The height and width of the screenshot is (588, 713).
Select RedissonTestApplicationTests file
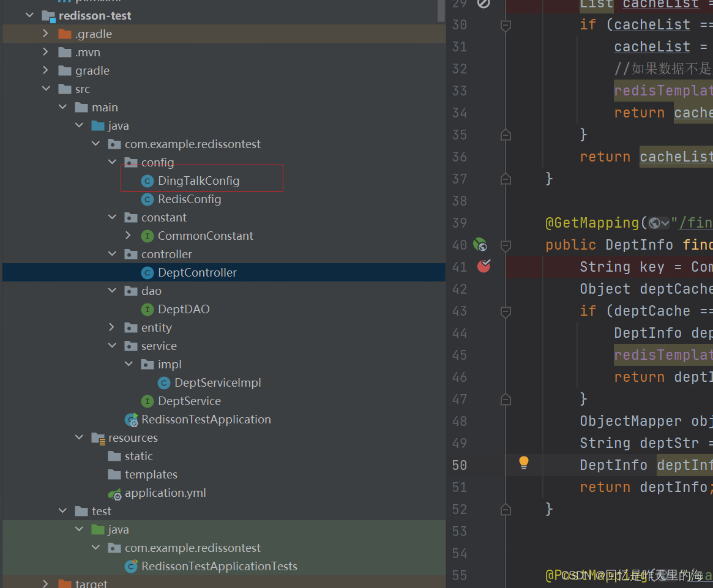coord(211,567)
